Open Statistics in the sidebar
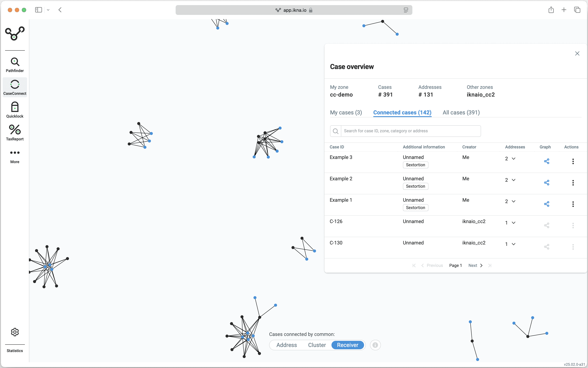Screen dimensions: 588x368 click(x=15, y=350)
